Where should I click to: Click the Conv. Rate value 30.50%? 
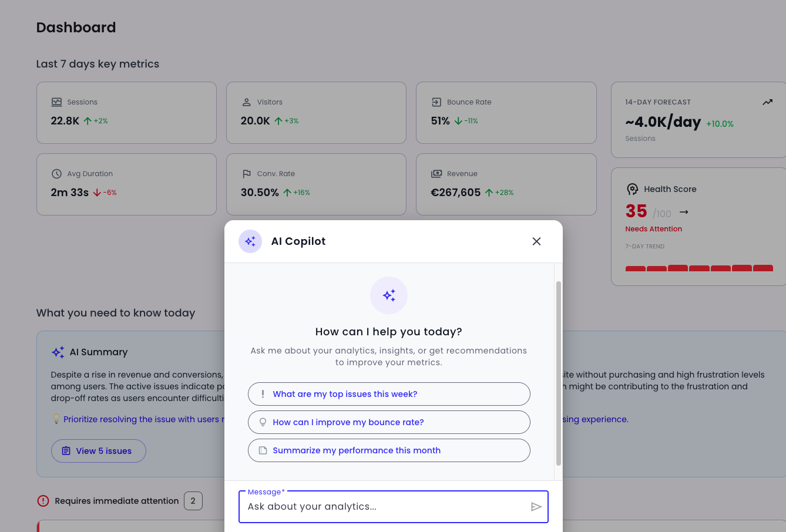[260, 193]
